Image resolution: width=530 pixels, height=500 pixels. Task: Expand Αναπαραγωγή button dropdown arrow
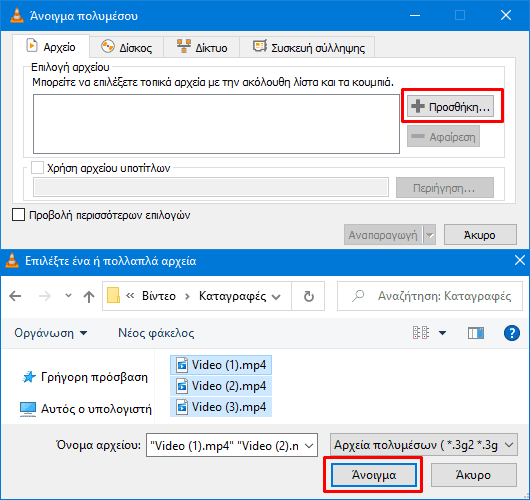(430, 235)
